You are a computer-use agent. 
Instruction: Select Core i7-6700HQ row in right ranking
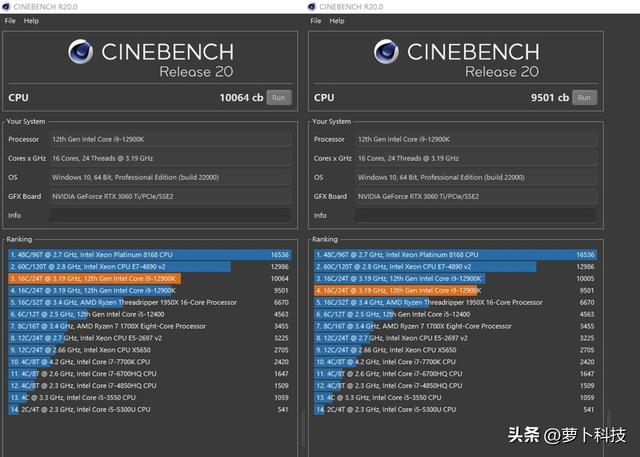455,373
